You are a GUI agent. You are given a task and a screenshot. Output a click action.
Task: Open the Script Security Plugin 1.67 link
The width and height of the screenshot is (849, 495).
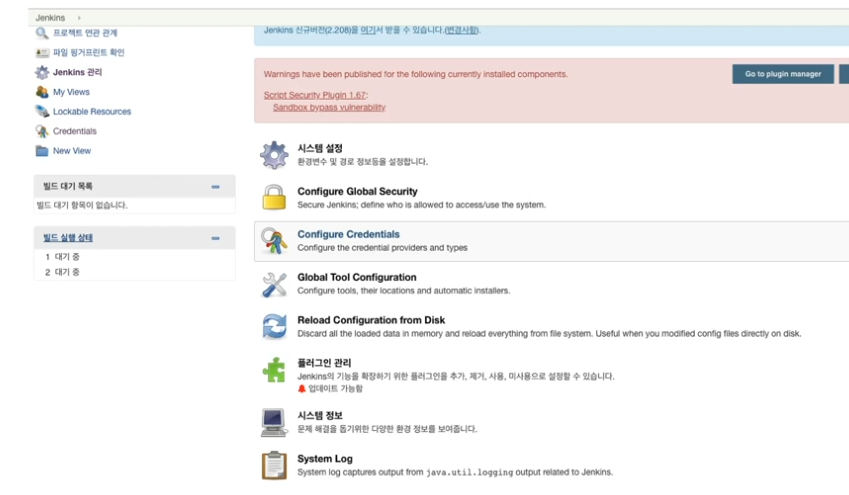coord(315,95)
